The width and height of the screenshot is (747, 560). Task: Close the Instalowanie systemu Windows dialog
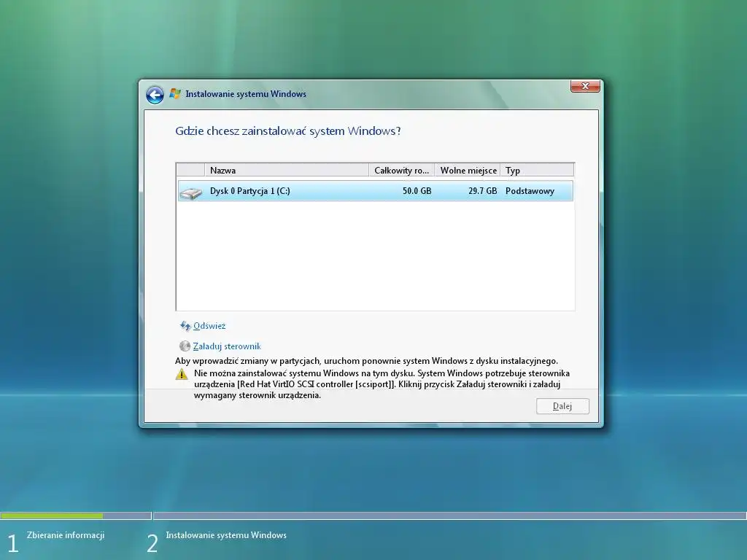[585, 86]
